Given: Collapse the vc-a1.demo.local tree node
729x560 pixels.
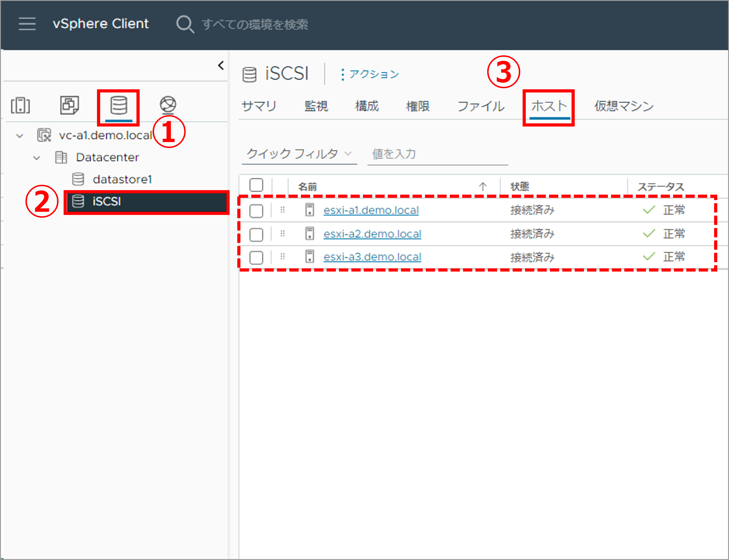Looking at the screenshot, I should pos(20,136).
